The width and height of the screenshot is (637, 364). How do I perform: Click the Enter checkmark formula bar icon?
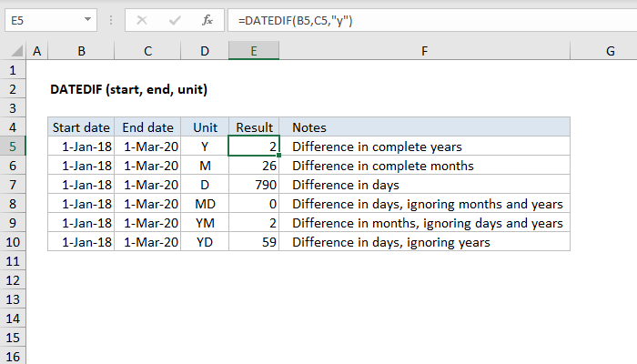click(x=175, y=18)
